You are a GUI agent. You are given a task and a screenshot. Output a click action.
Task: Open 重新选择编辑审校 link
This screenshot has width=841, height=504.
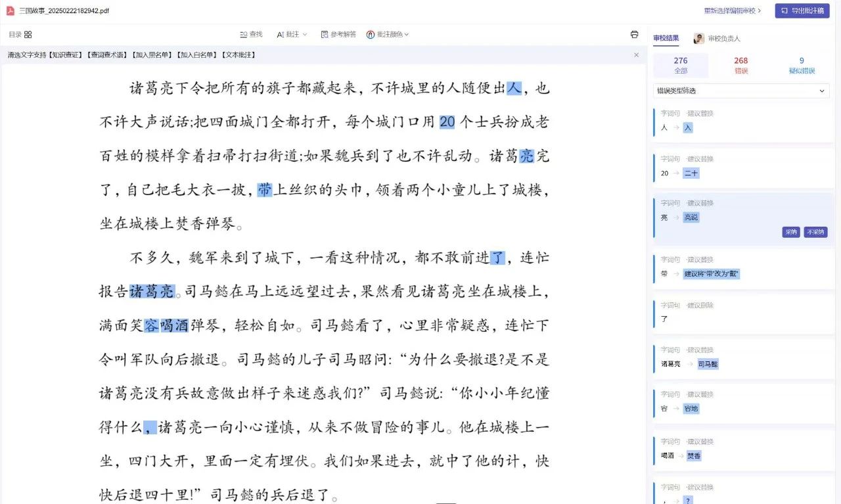click(x=733, y=11)
